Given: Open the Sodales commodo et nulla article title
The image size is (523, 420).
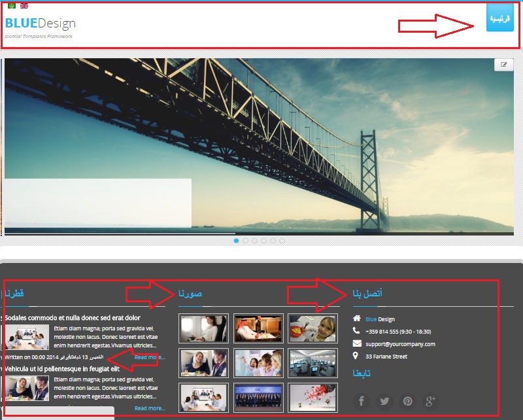Looking at the screenshot, I should point(73,318).
